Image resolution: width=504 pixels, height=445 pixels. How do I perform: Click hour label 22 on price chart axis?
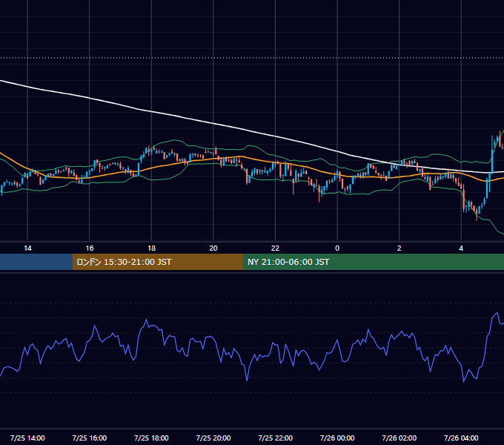point(275,248)
